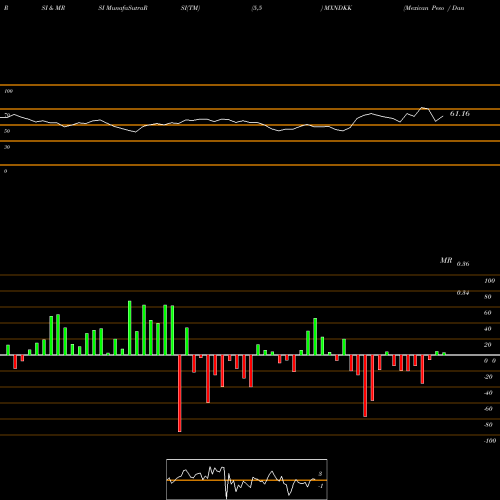The height and width of the screenshot is (500, 500).
Task: Open the mini oscillator chart thumbnail at bottom
Action: coord(247,479)
